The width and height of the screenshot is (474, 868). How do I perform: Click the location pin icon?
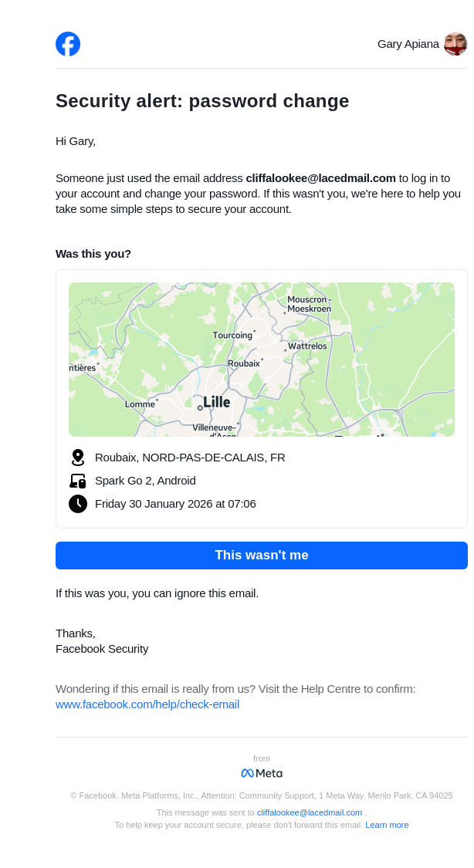(77, 458)
